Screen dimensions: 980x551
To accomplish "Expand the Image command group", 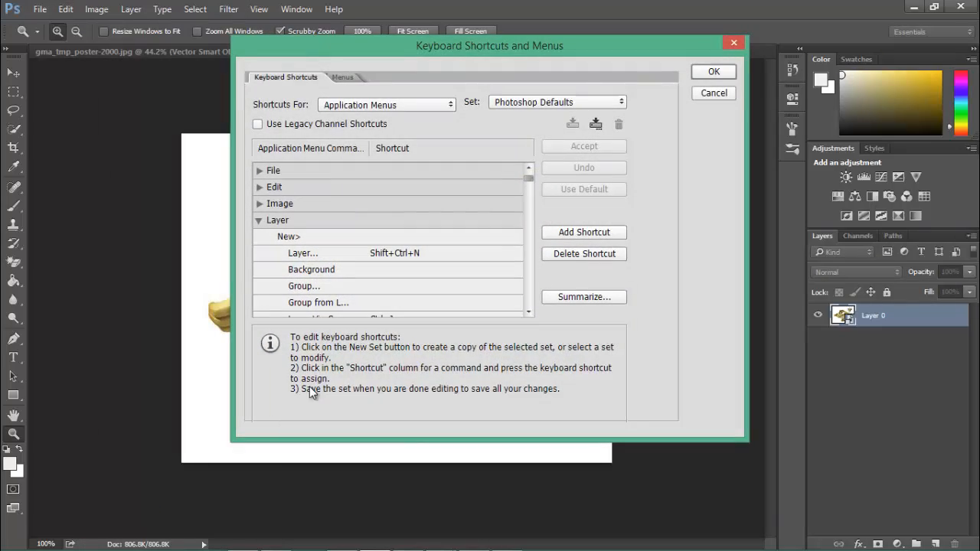I will click(x=260, y=204).
